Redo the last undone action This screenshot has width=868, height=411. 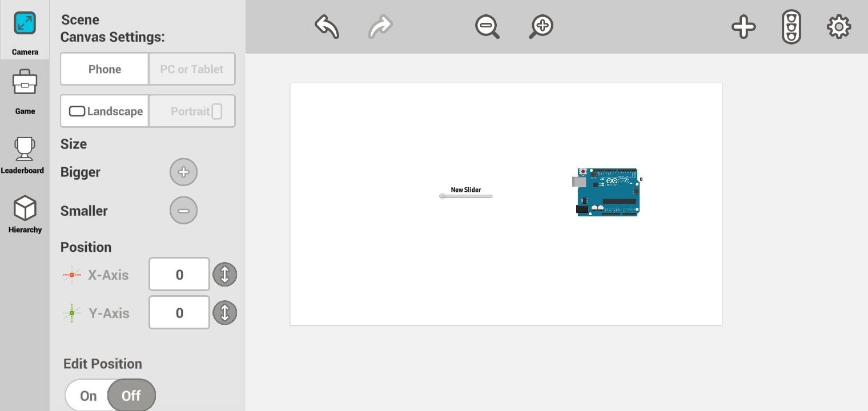click(380, 27)
